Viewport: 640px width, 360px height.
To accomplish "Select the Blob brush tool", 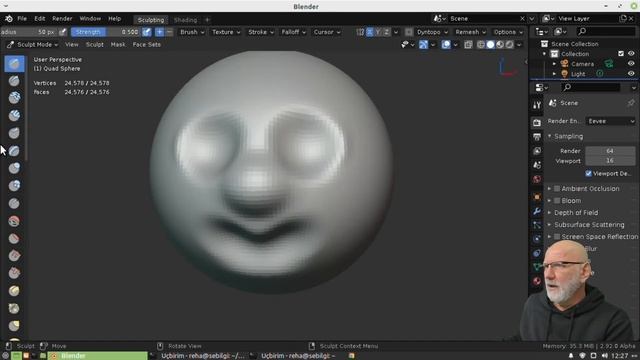I will [14, 186].
